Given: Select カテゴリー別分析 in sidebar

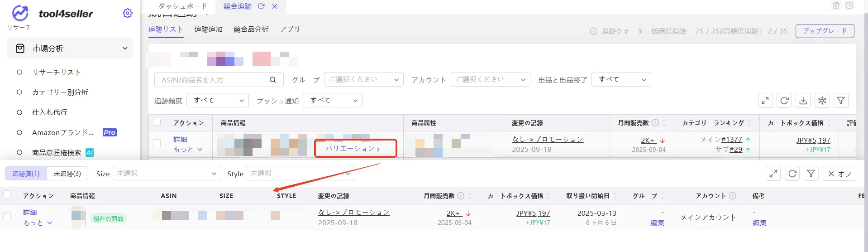Looking at the screenshot, I should (x=60, y=92).
